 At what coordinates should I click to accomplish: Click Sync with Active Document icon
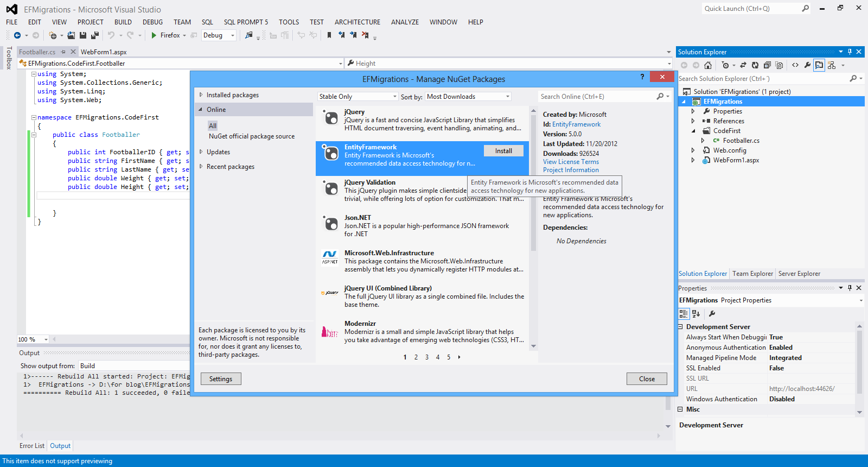coord(743,65)
